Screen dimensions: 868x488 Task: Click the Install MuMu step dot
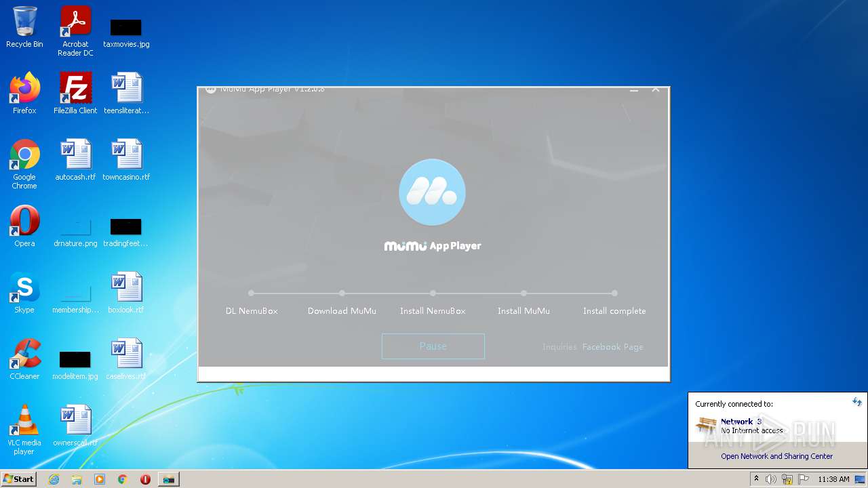point(524,293)
